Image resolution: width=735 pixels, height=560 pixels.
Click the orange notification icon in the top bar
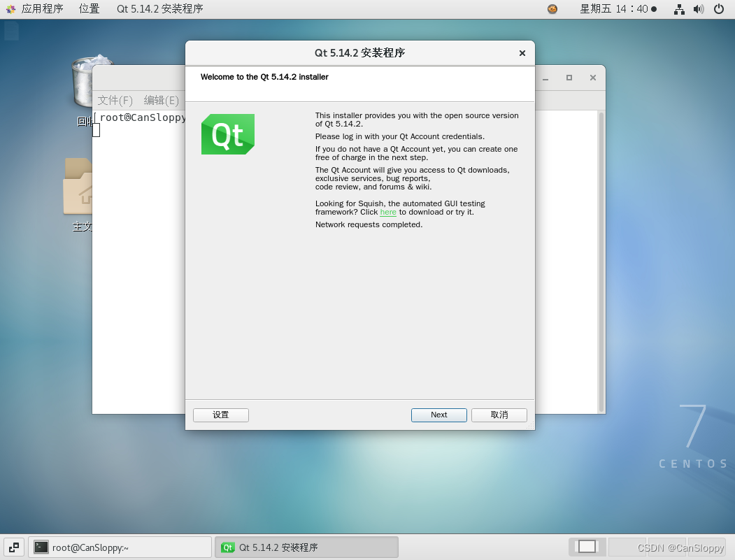point(552,9)
